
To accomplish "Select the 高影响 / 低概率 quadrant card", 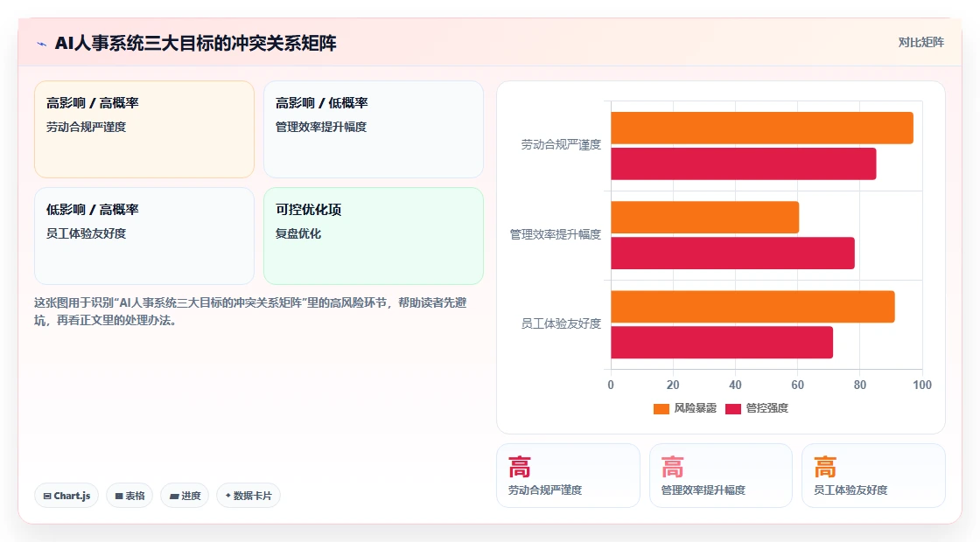I will (x=373, y=129).
